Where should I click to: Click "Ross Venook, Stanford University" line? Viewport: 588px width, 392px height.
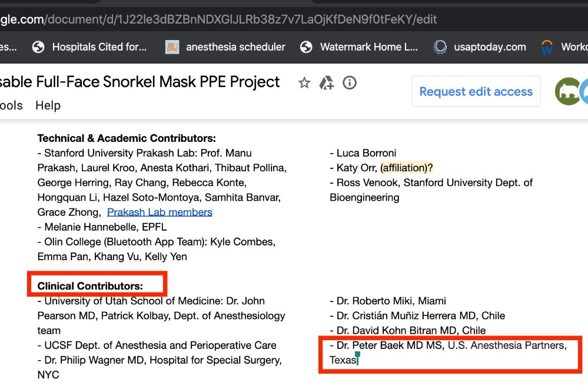coord(431,182)
